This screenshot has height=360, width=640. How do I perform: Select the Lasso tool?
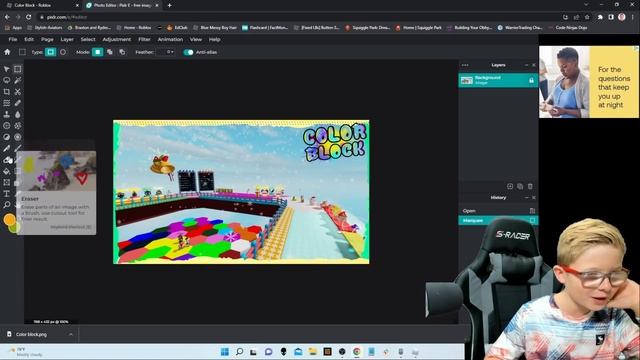click(x=7, y=80)
